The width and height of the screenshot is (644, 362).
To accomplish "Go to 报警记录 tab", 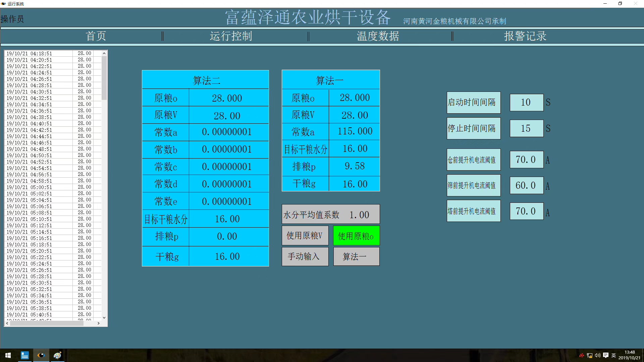I will point(525,36).
